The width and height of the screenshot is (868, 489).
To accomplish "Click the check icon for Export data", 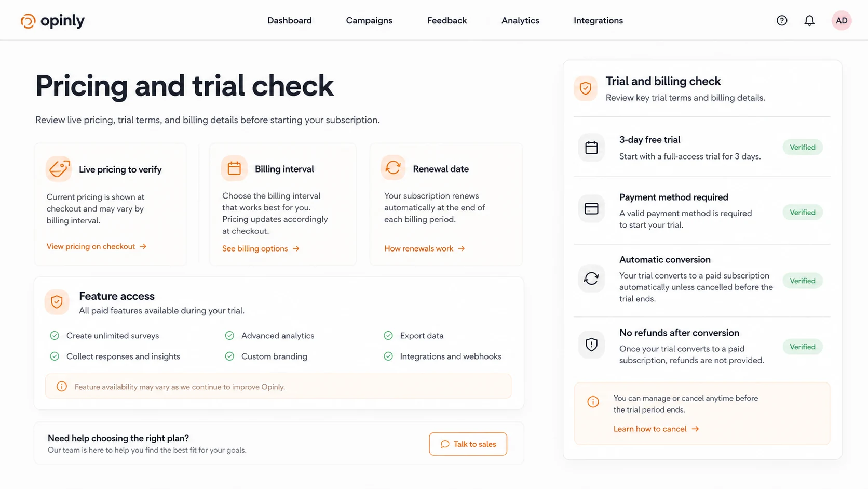I will [x=388, y=336].
